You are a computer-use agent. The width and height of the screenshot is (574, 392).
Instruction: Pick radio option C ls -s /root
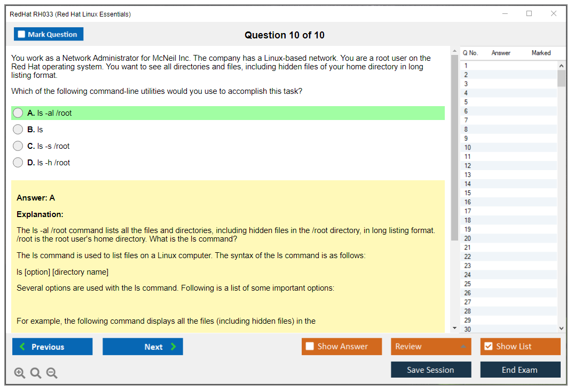(18, 146)
